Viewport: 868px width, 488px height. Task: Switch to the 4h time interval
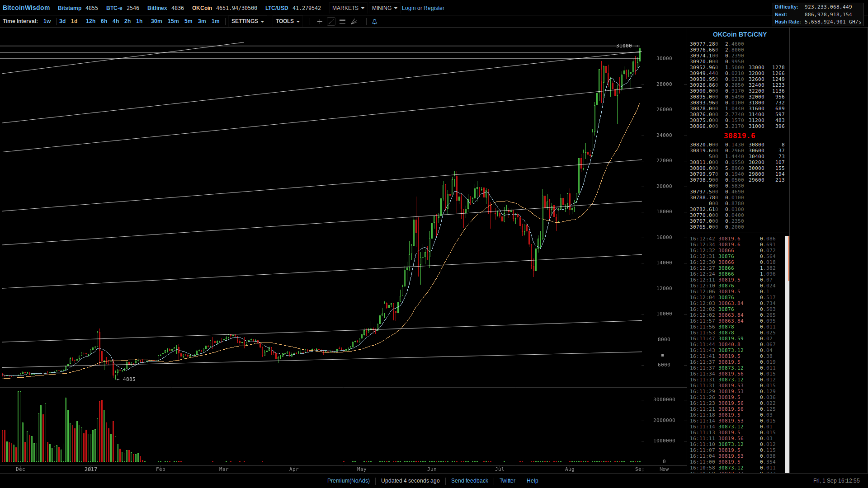point(116,21)
